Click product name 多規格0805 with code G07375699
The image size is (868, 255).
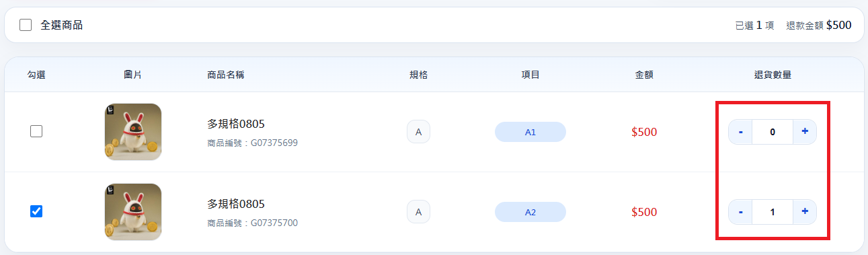point(236,124)
